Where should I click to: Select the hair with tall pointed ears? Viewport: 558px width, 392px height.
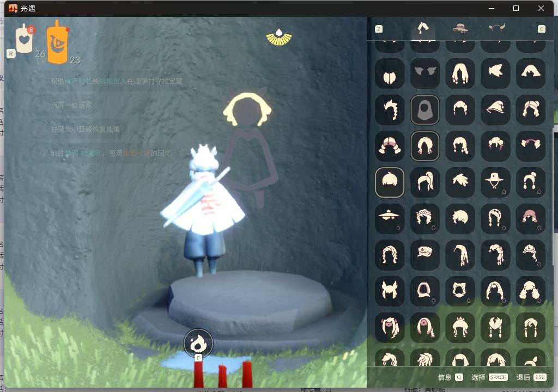click(x=390, y=291)
